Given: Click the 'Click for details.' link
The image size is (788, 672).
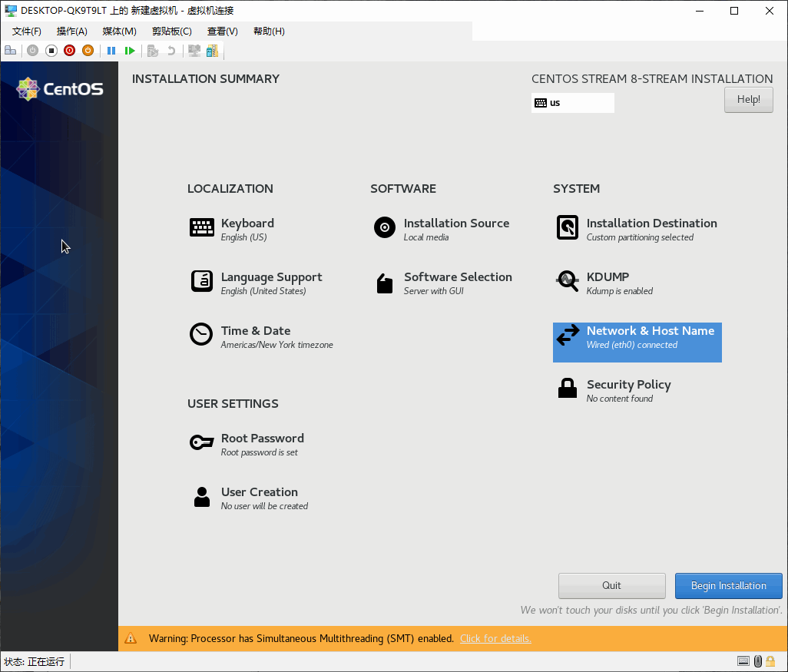Looking at the screenshot, I should point(495,638).
